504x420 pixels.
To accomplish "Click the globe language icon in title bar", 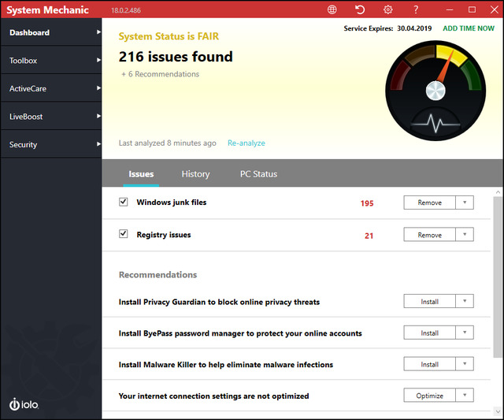I will click(x=332, y=9).
